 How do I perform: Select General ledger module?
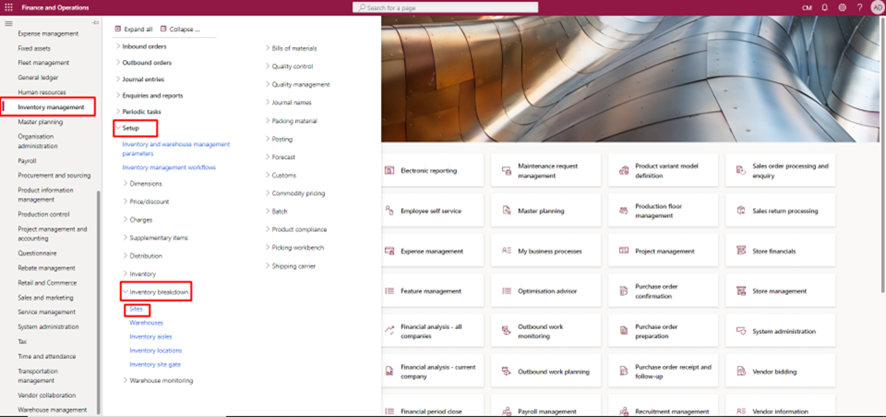38,77
